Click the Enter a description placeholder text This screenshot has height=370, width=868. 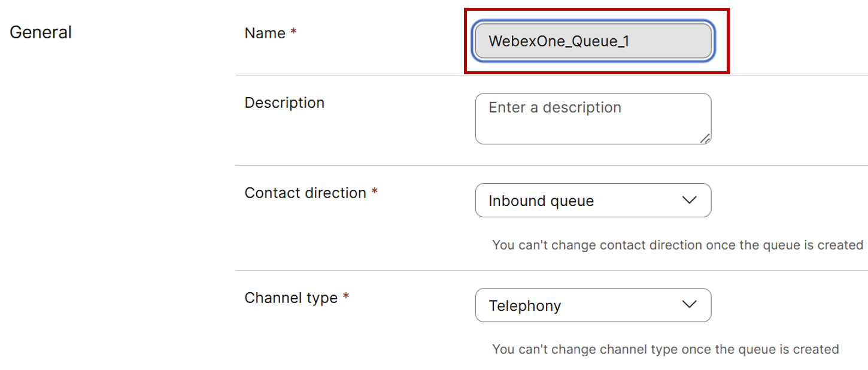(x=555, y=108)
